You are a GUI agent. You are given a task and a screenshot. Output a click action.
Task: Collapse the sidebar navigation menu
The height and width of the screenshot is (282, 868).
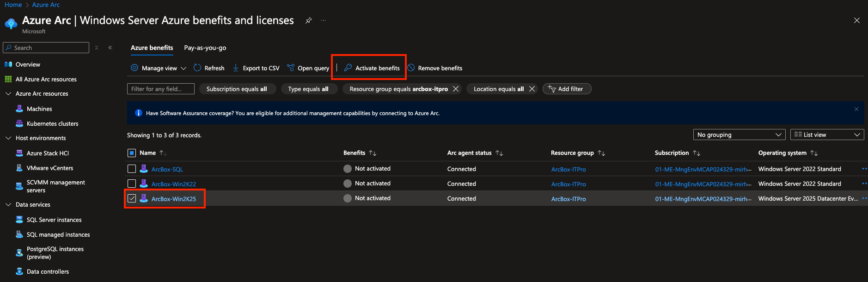point(110,48)
